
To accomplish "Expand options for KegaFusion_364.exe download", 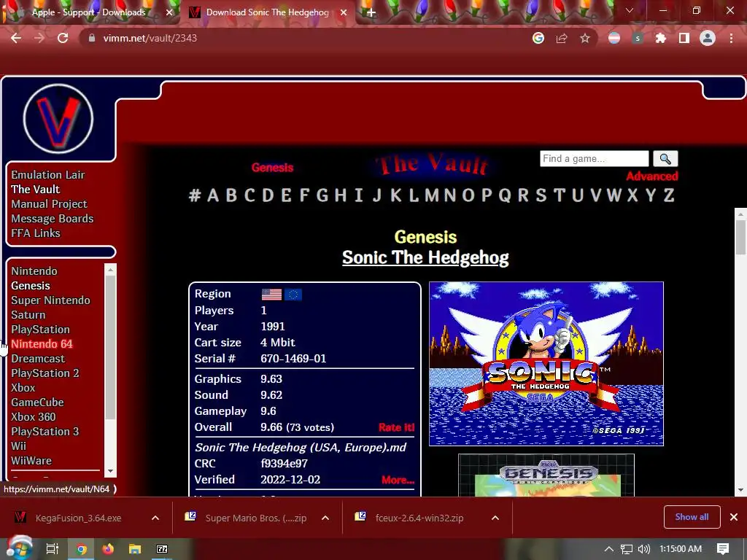I will pyautogui.click(x=155, y=518).
